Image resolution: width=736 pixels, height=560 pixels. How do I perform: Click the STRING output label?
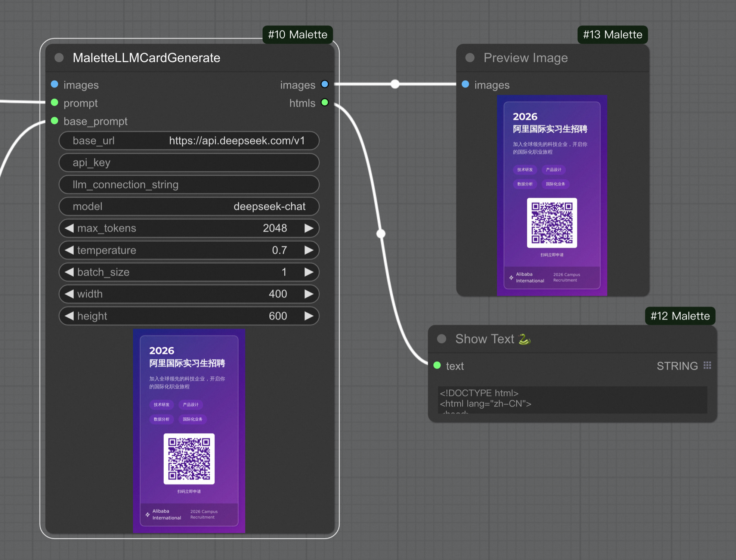tap(677, 366)
